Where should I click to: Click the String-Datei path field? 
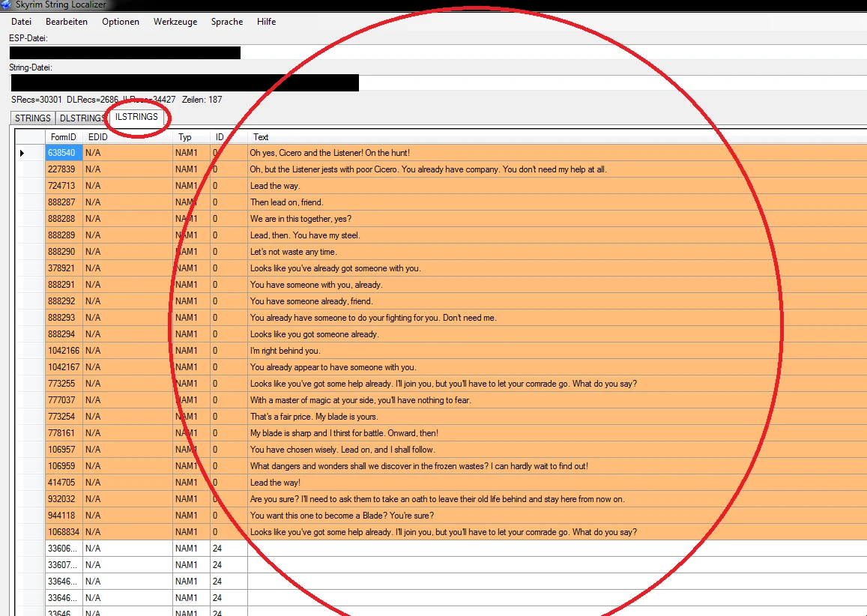click(438, 82)
